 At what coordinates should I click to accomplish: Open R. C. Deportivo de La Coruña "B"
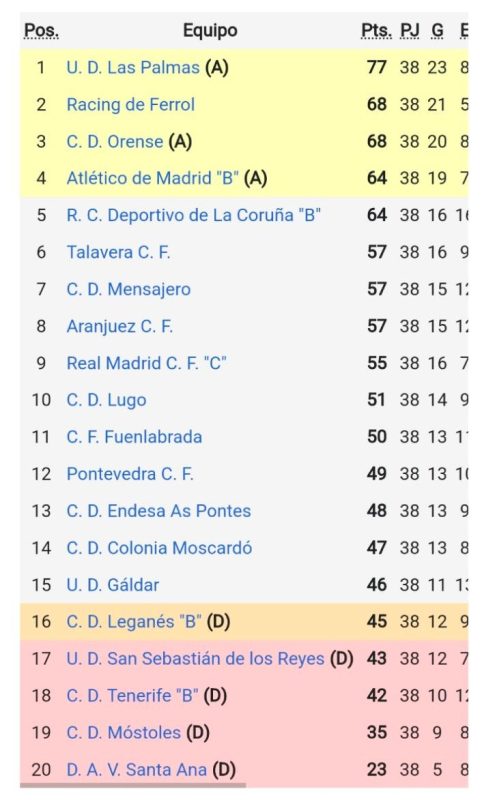click(x=193, y=215)
